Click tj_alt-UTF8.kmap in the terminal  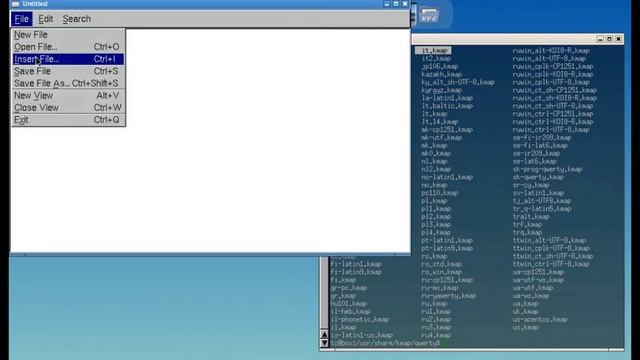pos(542,201)
